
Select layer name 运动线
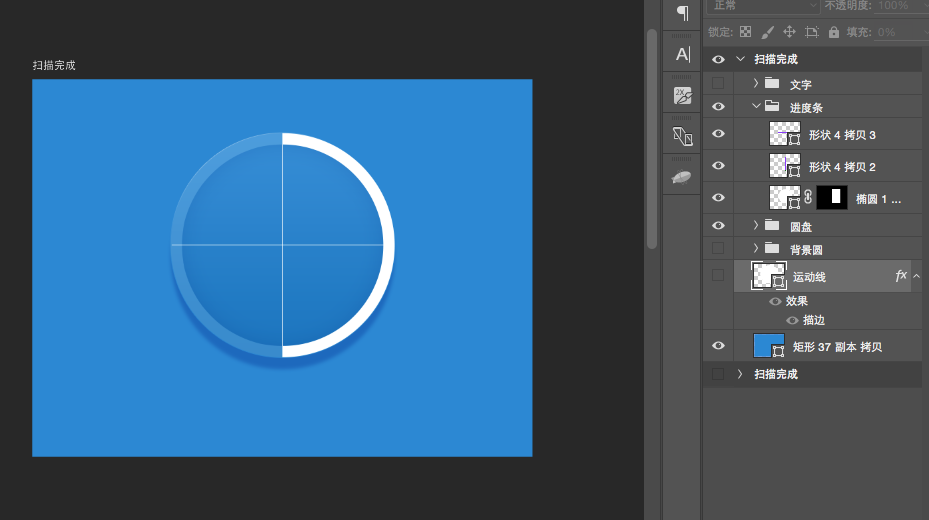[809, 277]
